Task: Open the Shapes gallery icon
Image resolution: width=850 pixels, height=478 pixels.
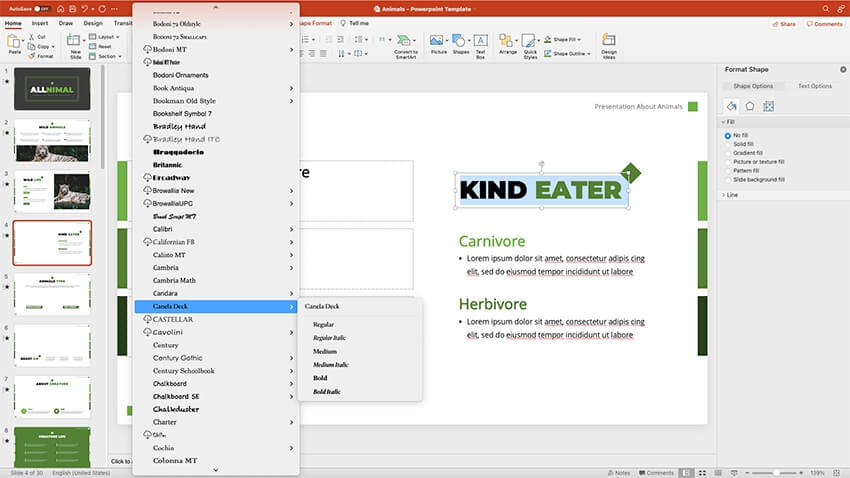Action: (x=460, y=43)
